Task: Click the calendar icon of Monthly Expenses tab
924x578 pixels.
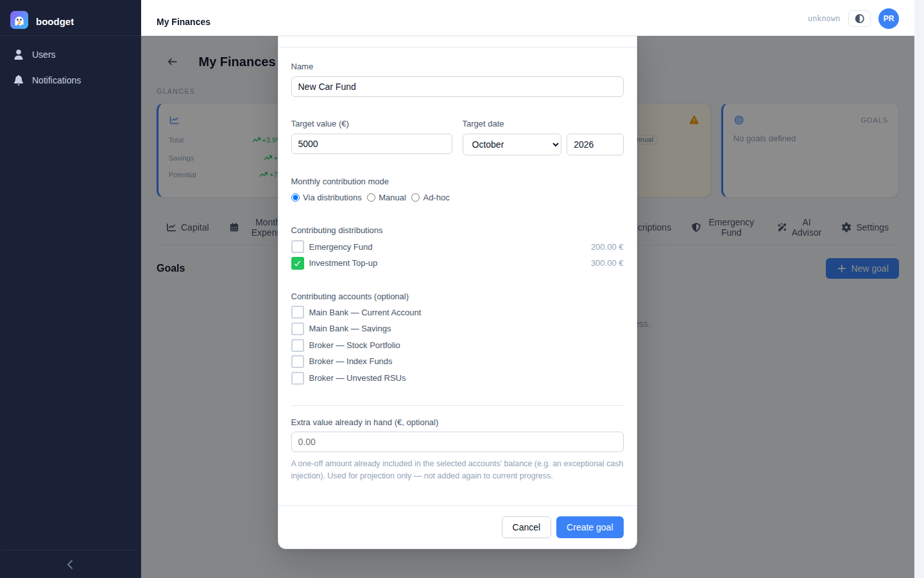Action: tap(234, 227)
